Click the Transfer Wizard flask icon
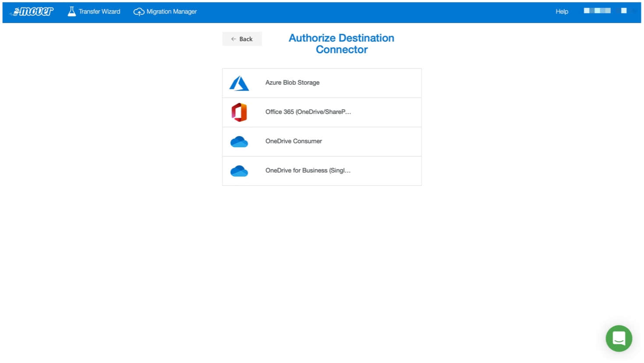This screenshot has width=644, height=363. point(71,11)
